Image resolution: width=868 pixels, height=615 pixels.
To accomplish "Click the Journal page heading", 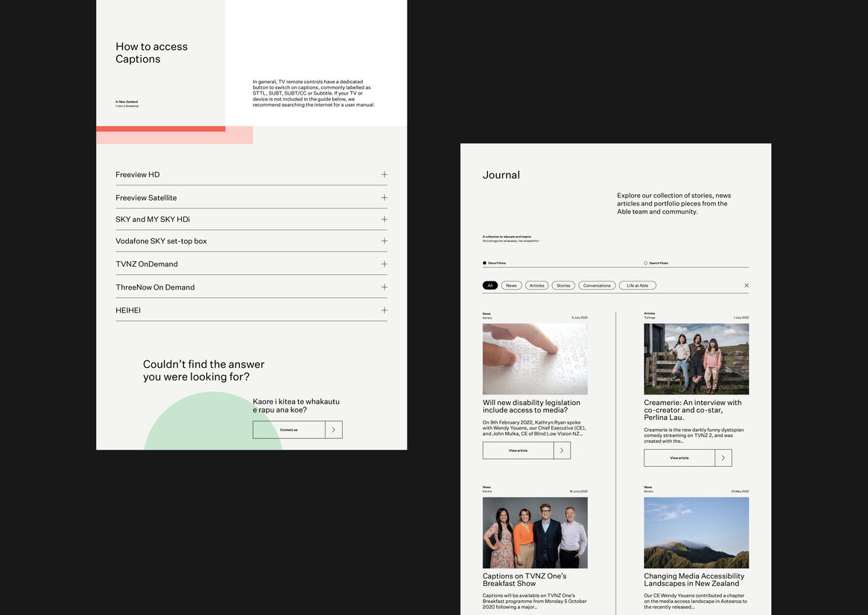I will tap(501, 175).
